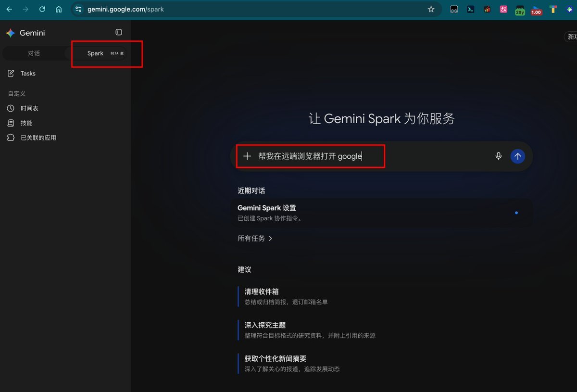The height and width of the screenshot is (392, 577).
Task: Switch to the 对话 tab
Action: [x=34, y=53]
